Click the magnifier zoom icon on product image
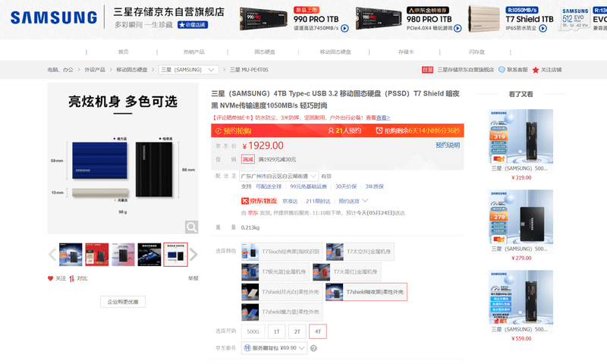 pyautogui.click(x=191, y=227)
